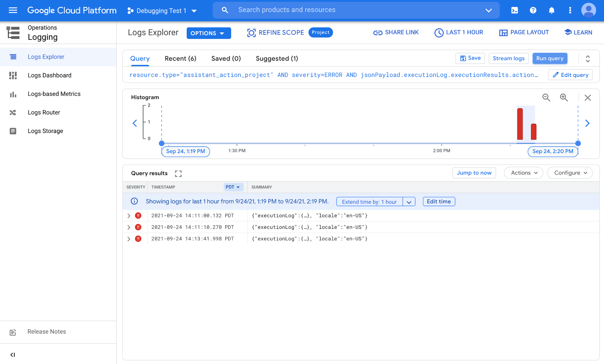The width and height of the screenshot is (604, 364).
Task: Switch to the Recent (6) tab
Action: click(180, 58)
